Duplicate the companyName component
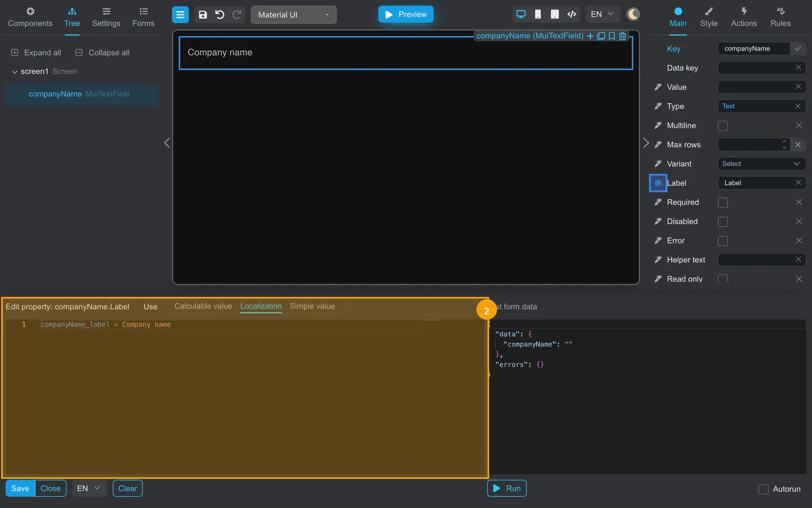This screenshot has width=812, height=508. [601, 36]
